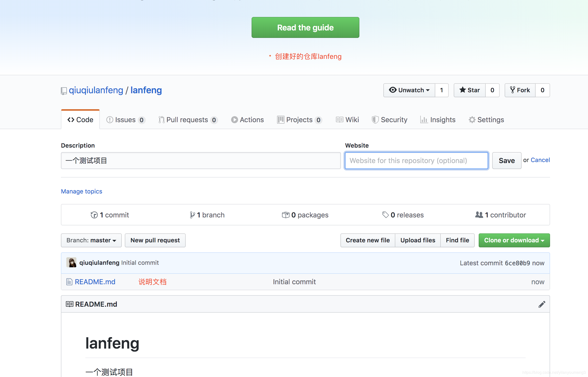The height and width of the screenshot is (377, 588).
Task: Click the releases tag icon
Action: pyautogui.click(x=385, y=215)
